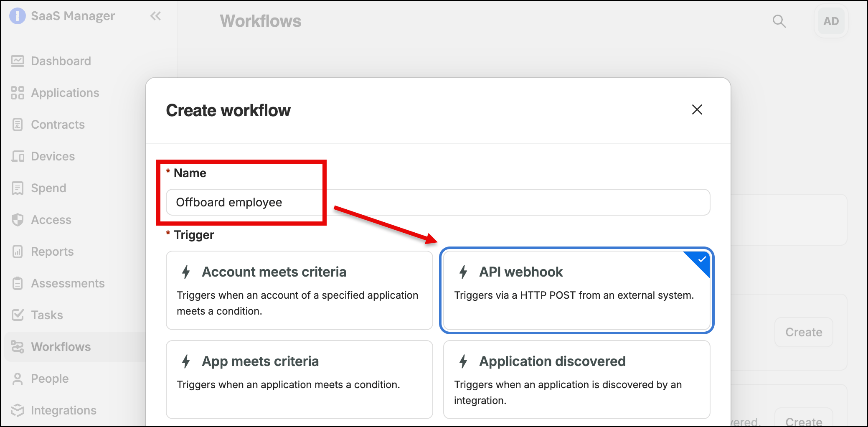Open the Applications grid icon
This screenshot has height=427, width=868.
(x=18, y=93)
